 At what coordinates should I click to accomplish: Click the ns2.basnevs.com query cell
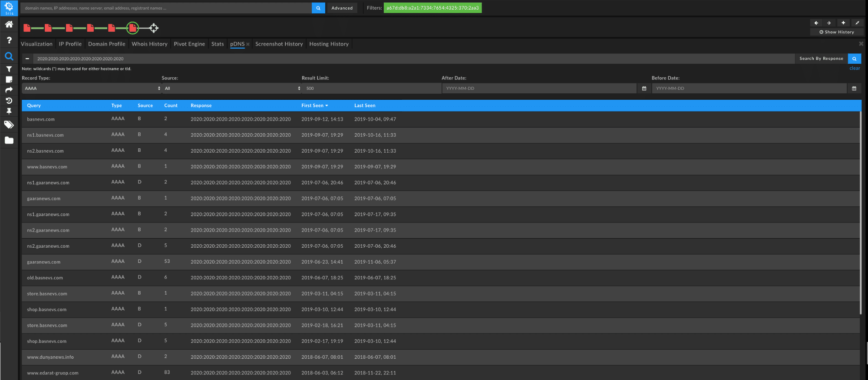[45, 151]
